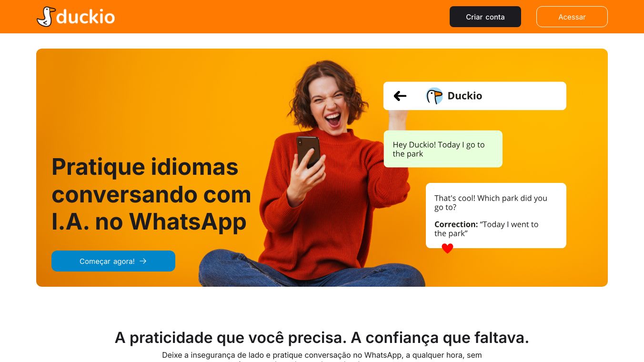The width and height of the screenshot is (644, 362).
Task: Click the 'Today I went to the park' correction text
Action: pos(486,229)
